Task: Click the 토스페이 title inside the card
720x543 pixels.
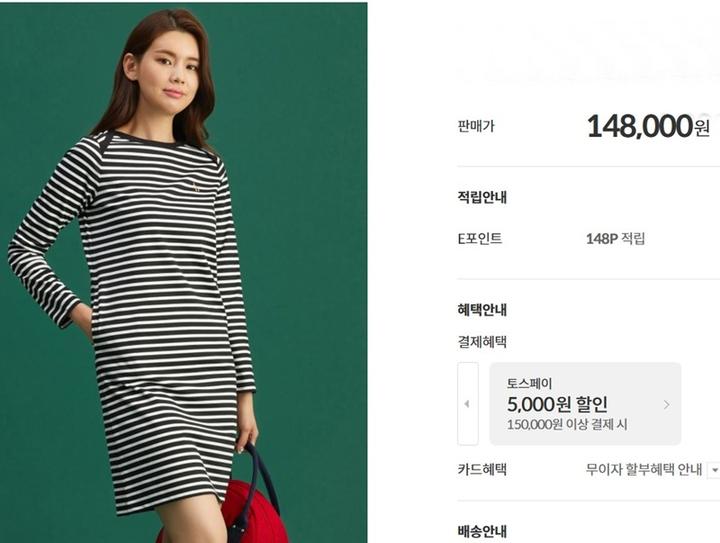Action: [x=529, y=384]
